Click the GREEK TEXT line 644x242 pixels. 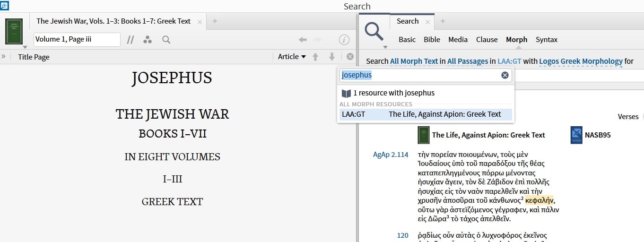pyautogui.click(x=172, y=202)
